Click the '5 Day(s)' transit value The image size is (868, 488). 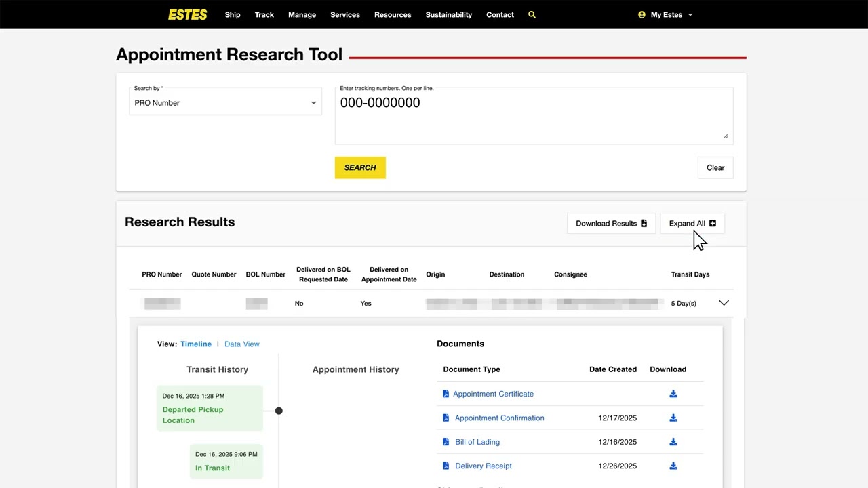(x=684, y=304)
